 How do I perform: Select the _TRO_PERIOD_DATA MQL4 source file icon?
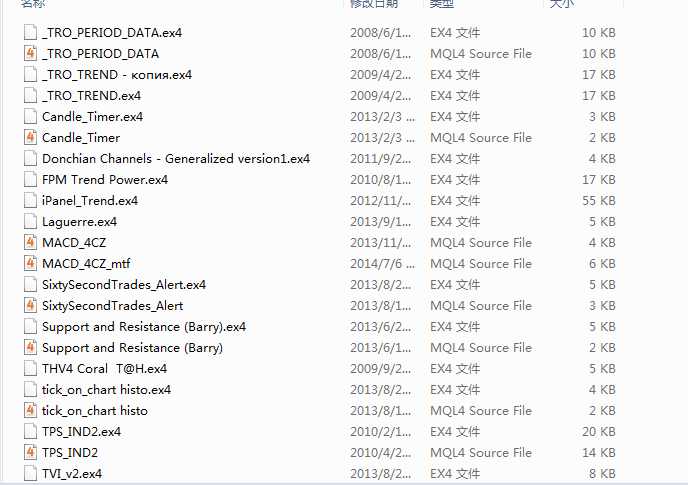point(30,54)
